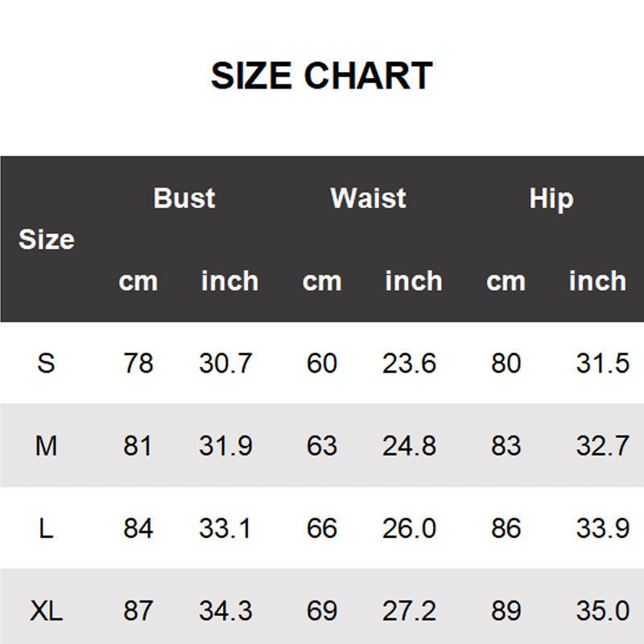Click the Waist column header

pos(368,198)
